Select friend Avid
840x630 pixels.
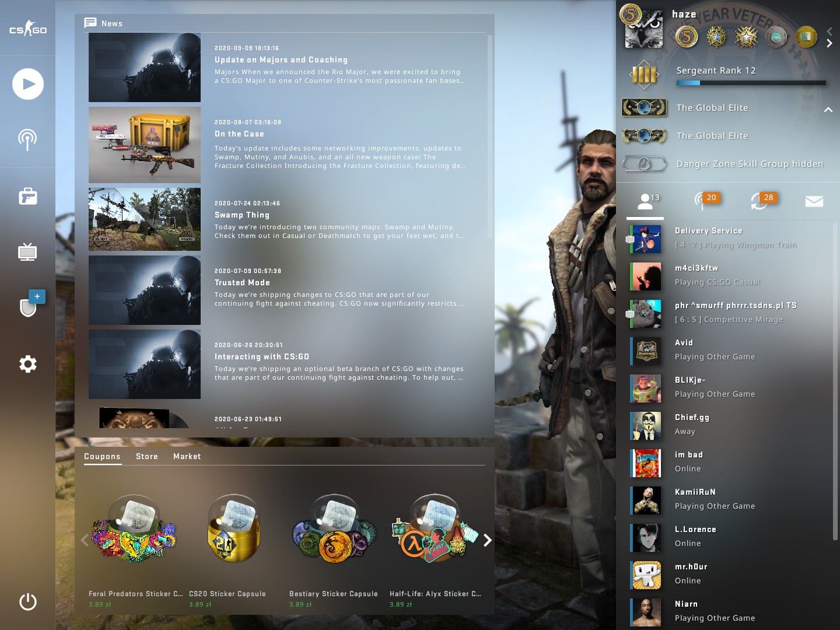pos(729,351)
